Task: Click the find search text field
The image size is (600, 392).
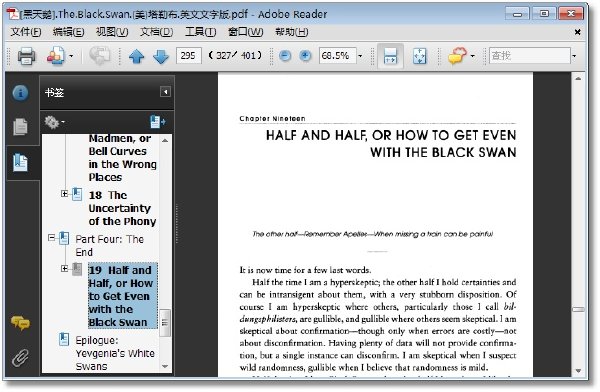Action: pyautogui.click(x=530, y=56)
